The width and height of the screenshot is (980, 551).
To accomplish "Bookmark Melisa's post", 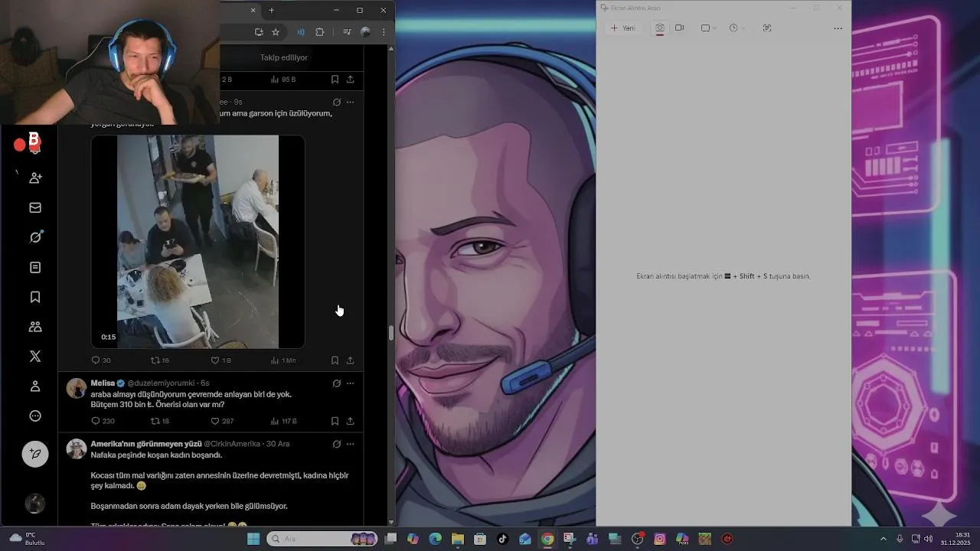I will click(335, 421).
